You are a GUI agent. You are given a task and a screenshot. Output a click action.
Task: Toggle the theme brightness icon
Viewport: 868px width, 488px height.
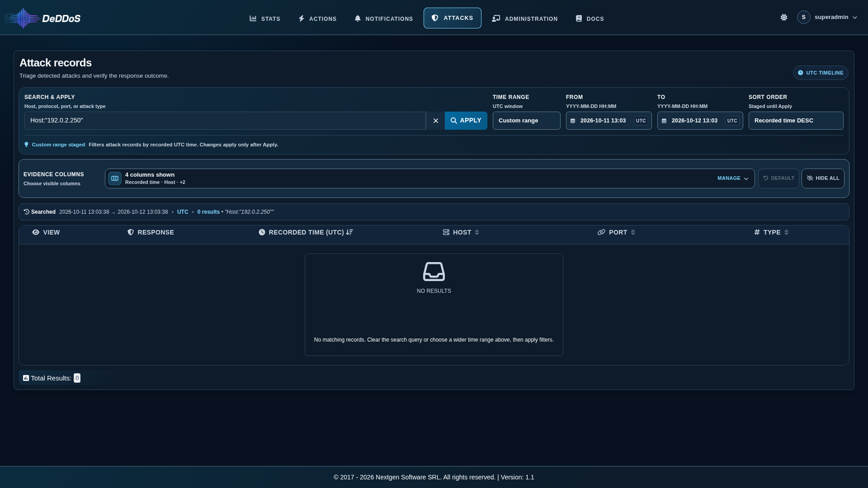784,17
